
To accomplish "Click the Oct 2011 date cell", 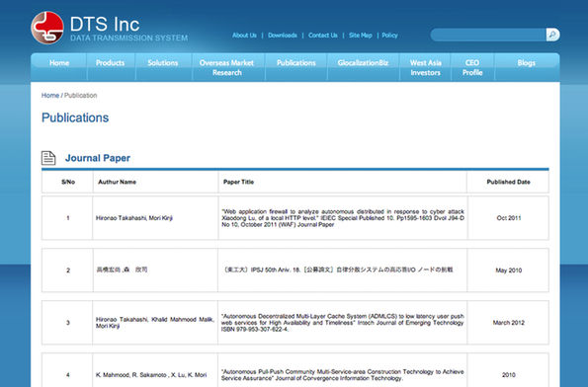I will (509, 218).
